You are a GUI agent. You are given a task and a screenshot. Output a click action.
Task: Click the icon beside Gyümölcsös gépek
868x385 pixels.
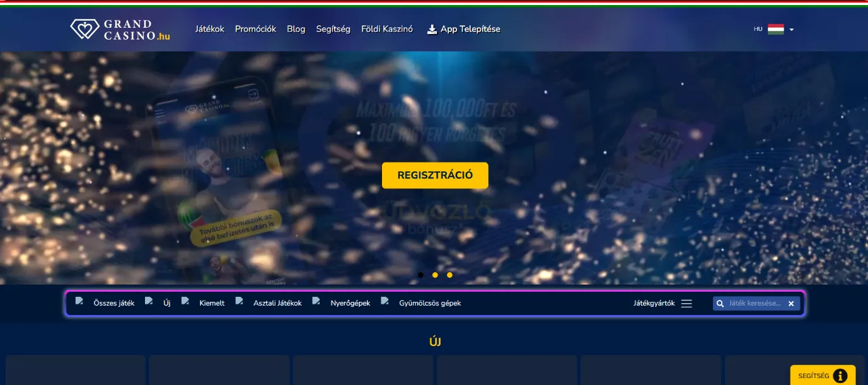385,301
